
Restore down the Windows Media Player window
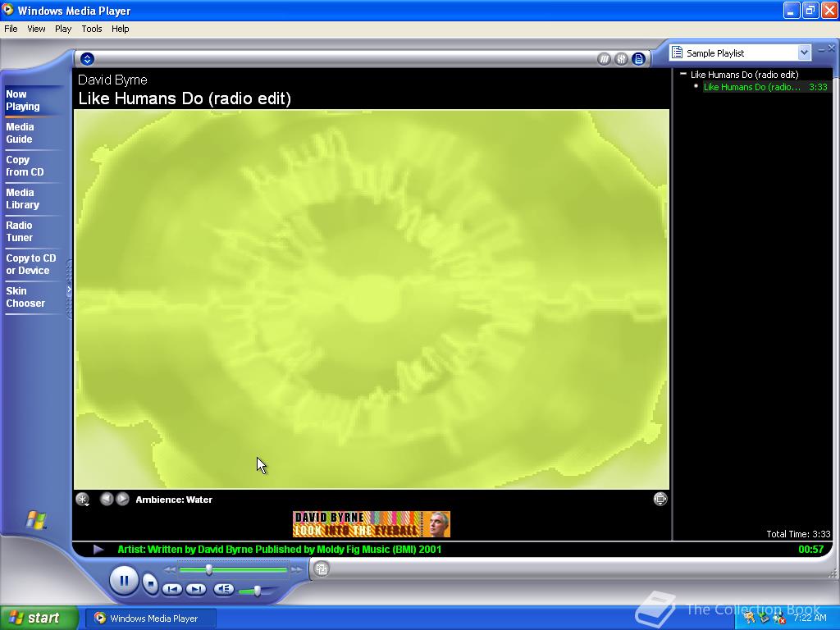(x=810, y=10)
